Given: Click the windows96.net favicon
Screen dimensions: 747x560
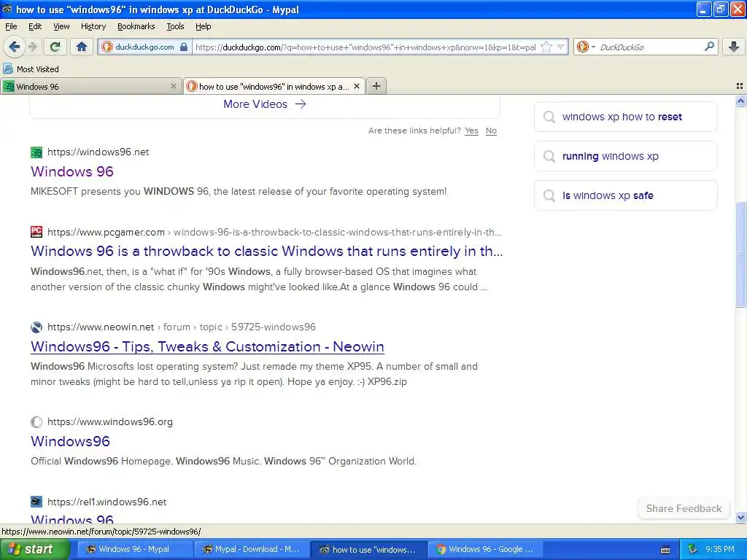Looking at the screenshot, I should pyautogui.click(x=36, y=152).
